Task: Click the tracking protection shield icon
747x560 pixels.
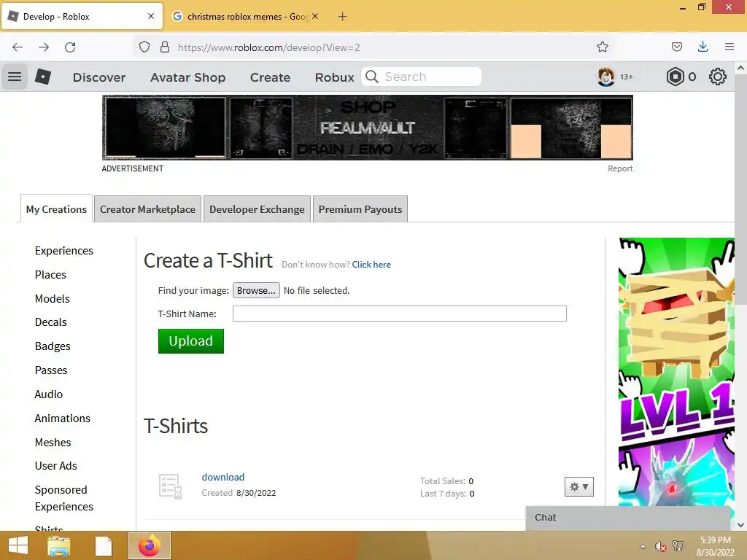Action: (144, 47)
